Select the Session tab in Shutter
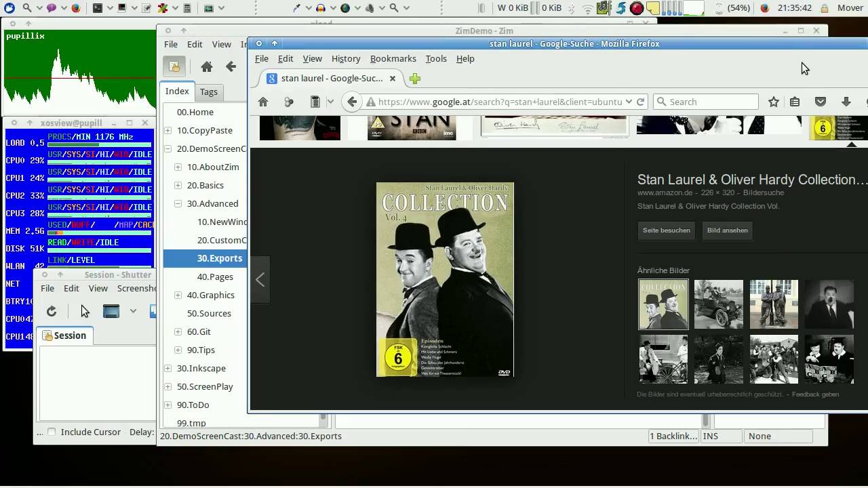The height and width of the screenshot is (488, 868). [65, 335]
